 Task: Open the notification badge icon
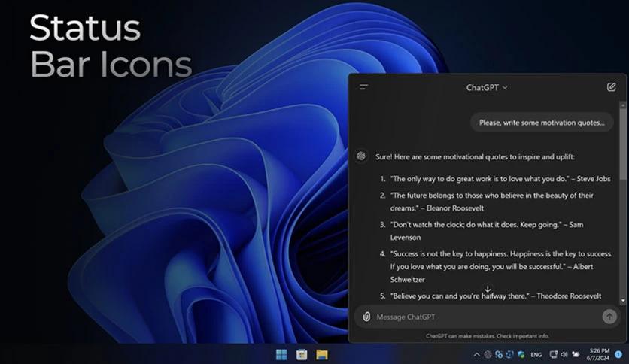click(618, 355)
